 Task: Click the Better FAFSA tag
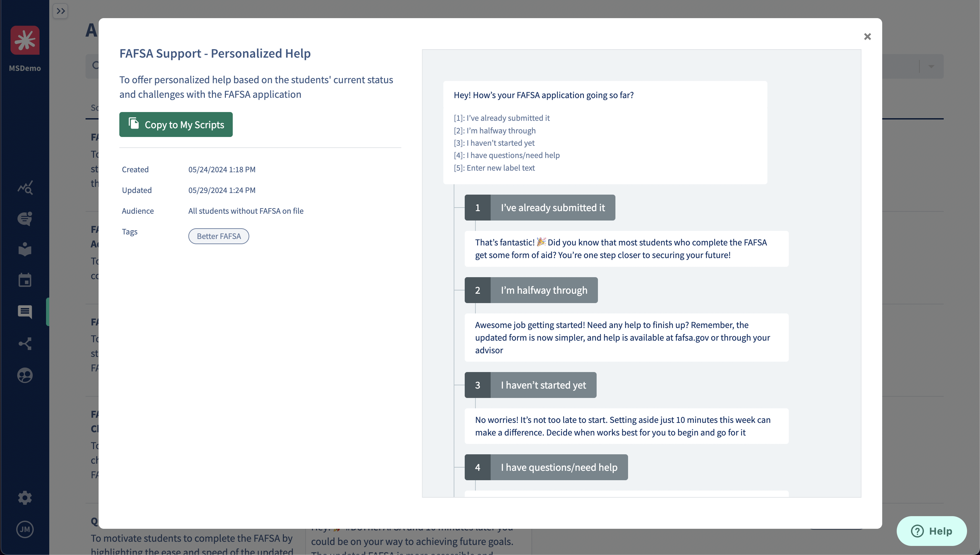pos(218,236)
